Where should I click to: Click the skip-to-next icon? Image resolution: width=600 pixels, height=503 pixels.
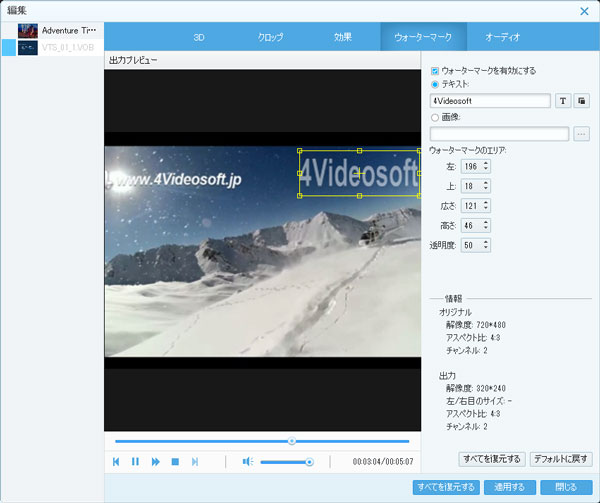pyautogui.click(x=195, y=461)
